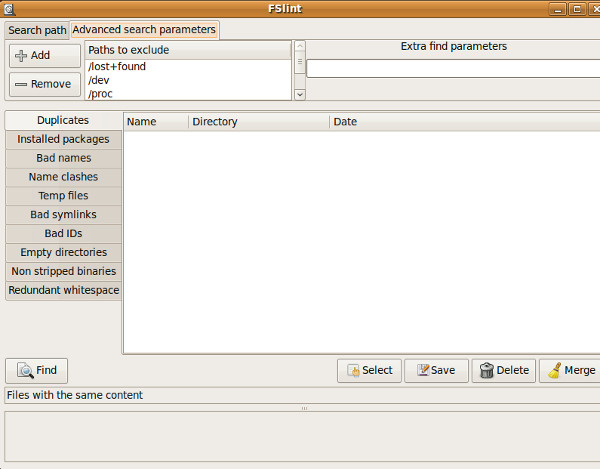The height and width of the screenshot is (469, 600).
Task: Click the Paths to exclude column header
Action: click(188, 50)
